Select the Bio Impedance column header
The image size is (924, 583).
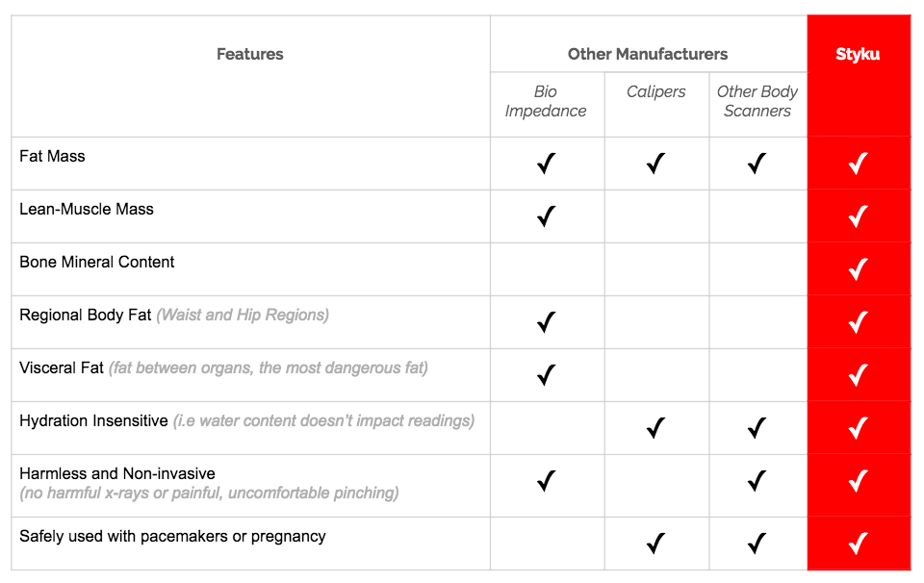[546, 101]
